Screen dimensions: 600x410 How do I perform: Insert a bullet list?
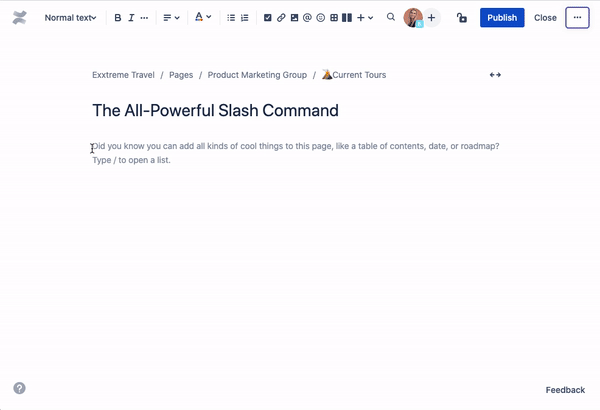point(231,18)
